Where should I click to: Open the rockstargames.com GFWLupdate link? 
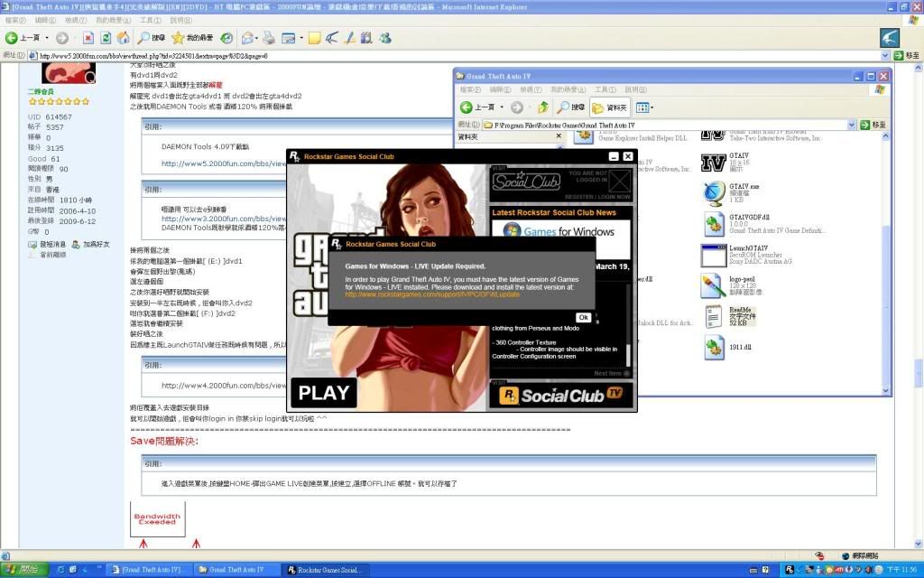point(431,294)
